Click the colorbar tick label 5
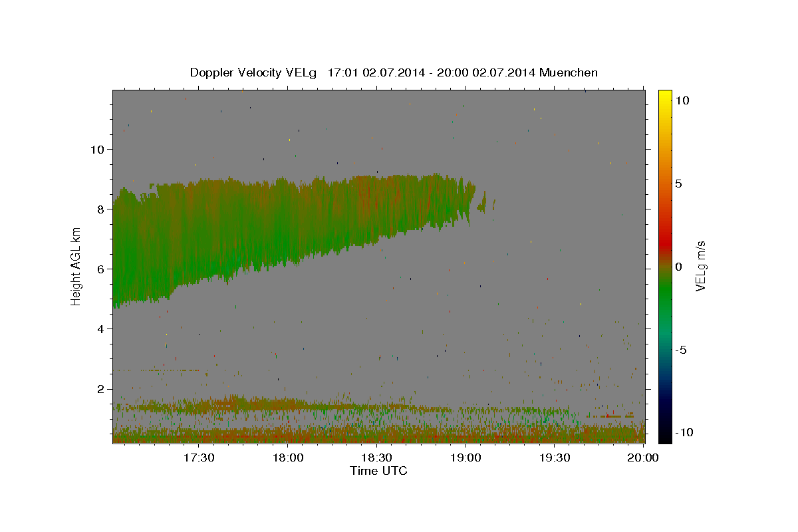Image resolution: width=798 pixels, height=532 pixels. click(678, 184)
